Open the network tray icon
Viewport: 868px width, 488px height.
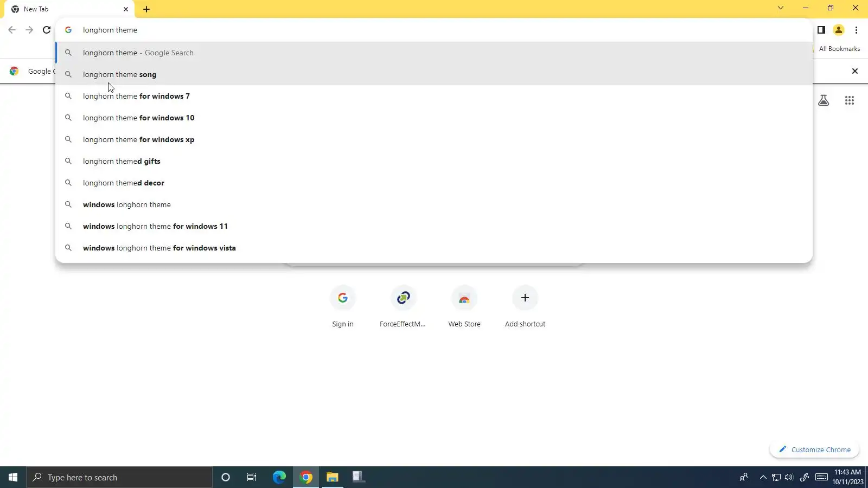click(776, 477)
